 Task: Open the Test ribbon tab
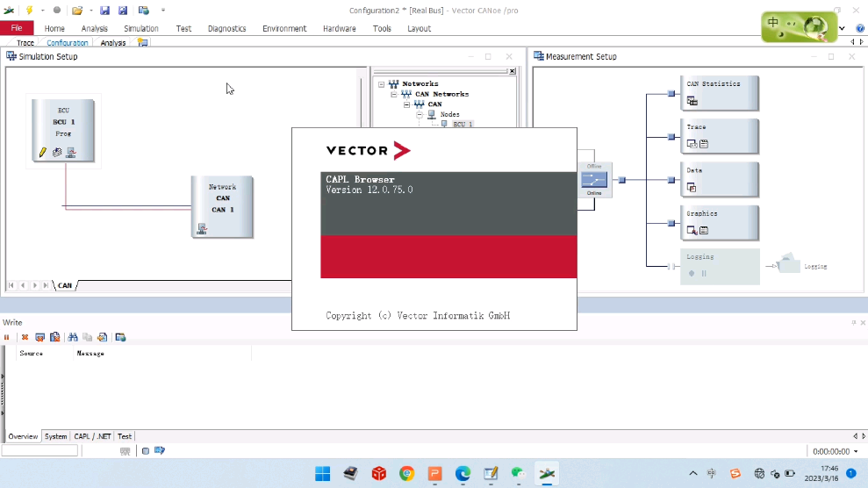click(183, 28)
